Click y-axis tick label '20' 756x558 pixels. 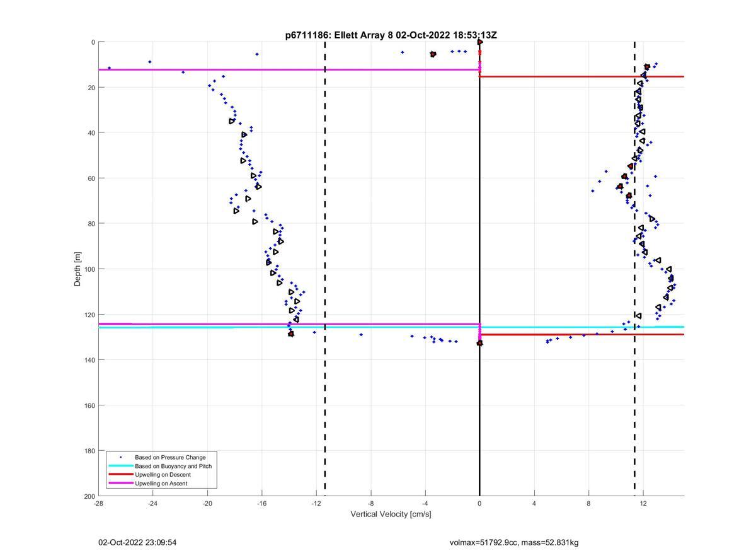(x=91, y=88)
